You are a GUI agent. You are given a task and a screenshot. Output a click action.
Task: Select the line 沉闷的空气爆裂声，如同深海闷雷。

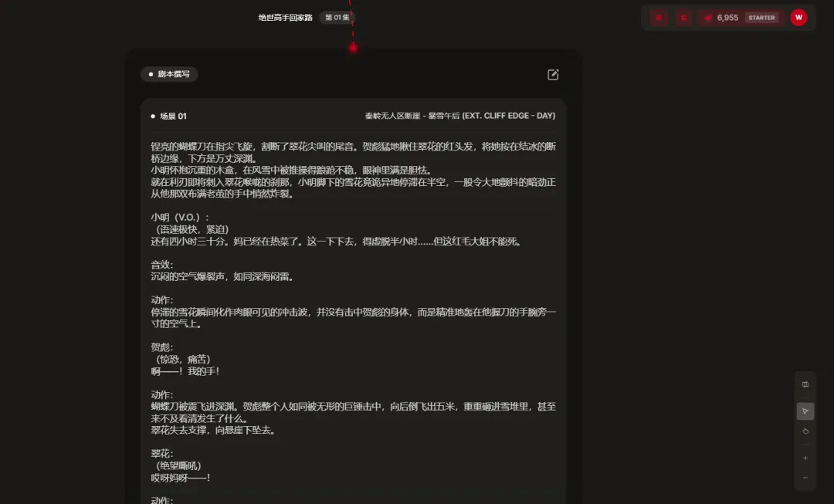[223, 276]
